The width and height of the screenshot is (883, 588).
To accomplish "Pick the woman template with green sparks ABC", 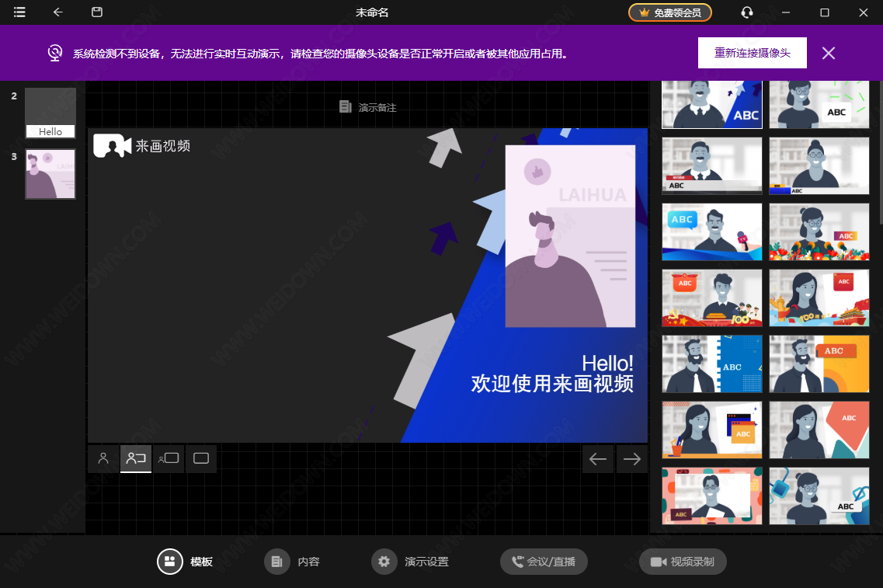I will click(819, 104).
